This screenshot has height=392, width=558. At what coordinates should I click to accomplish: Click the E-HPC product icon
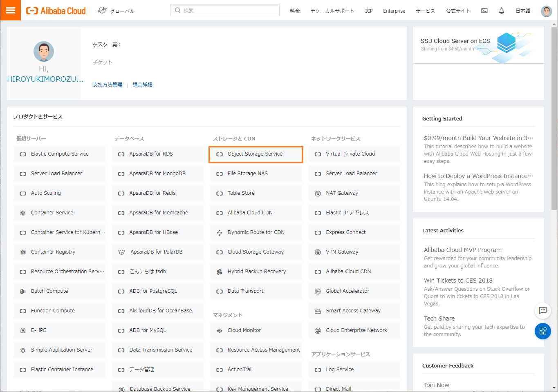click(23, 330)
